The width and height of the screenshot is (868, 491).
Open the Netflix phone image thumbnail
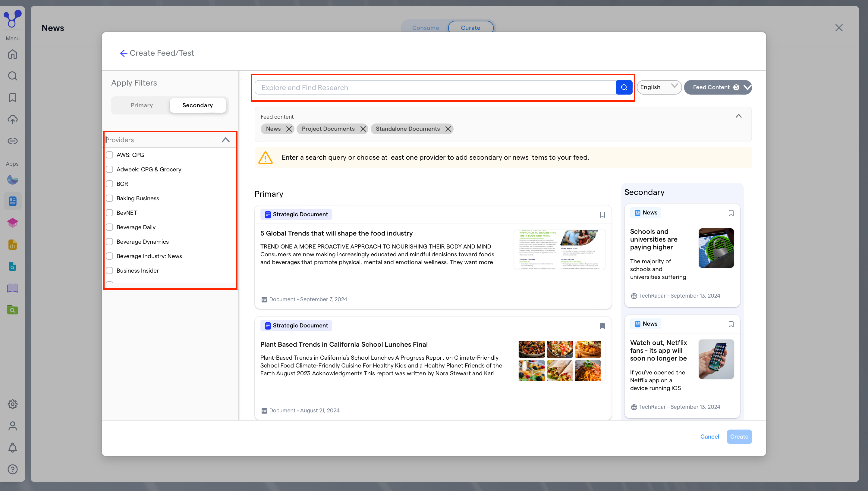point(716,359)
